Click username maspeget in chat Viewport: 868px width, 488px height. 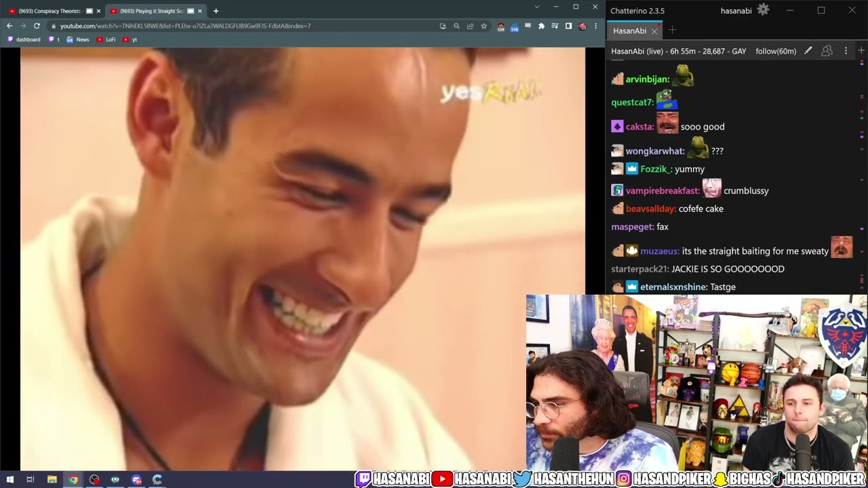click(x=633, y=226)
